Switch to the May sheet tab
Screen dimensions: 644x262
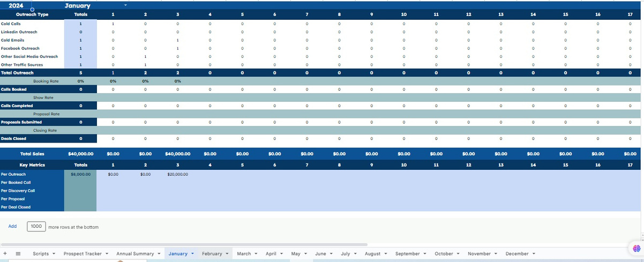point(296,253)
